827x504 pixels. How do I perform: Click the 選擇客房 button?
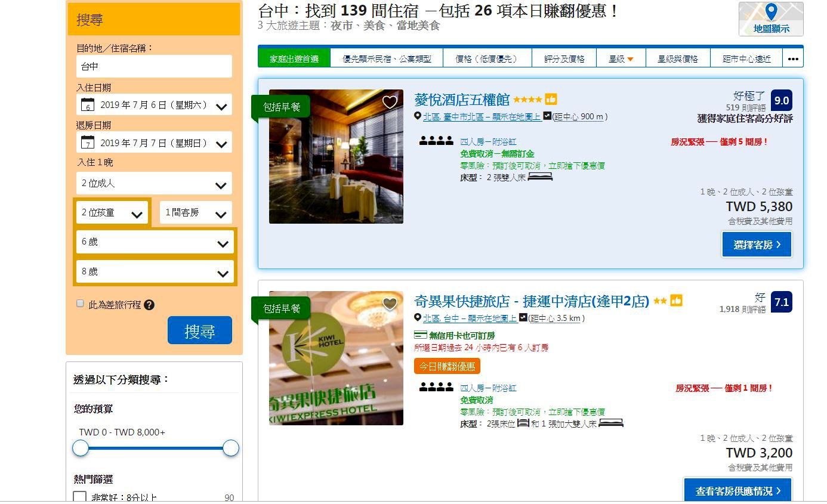pyautogui.click(x=757, y=245)
